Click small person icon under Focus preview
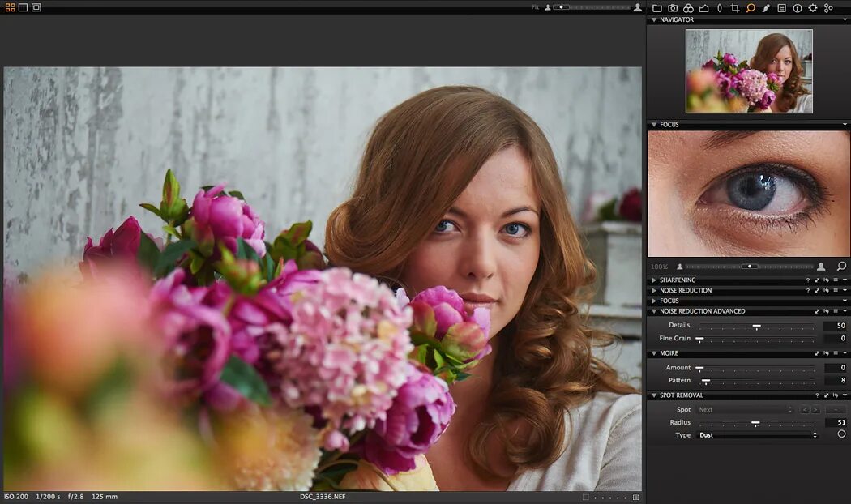851x504 pixels. point(679,267)
